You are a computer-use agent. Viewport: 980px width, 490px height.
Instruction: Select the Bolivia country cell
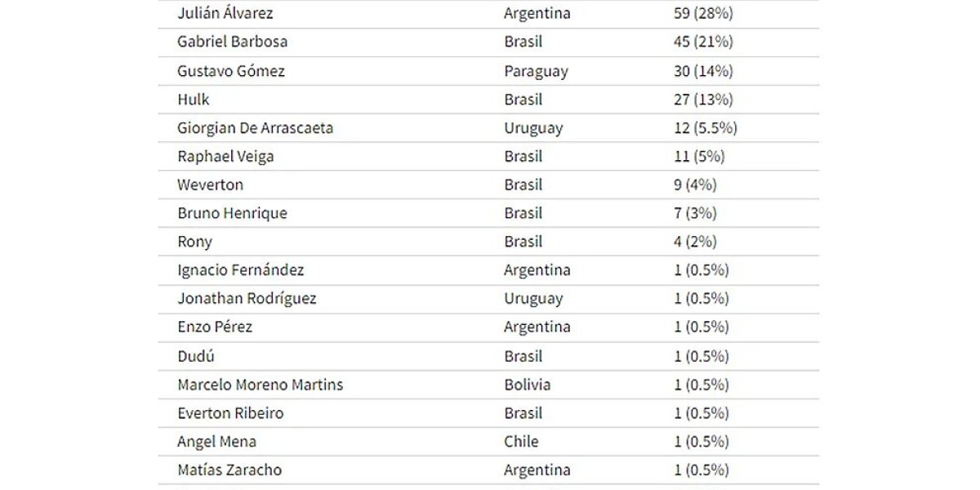528,384
